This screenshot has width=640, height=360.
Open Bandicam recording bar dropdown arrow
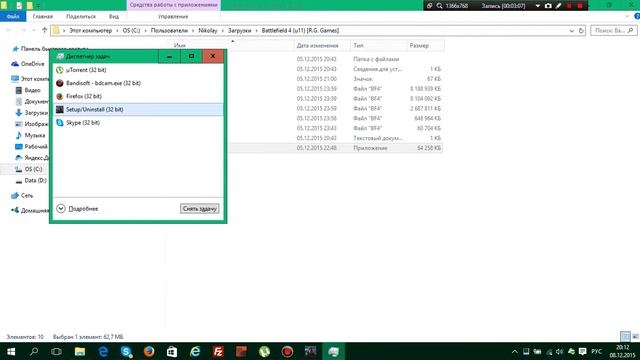538,6
